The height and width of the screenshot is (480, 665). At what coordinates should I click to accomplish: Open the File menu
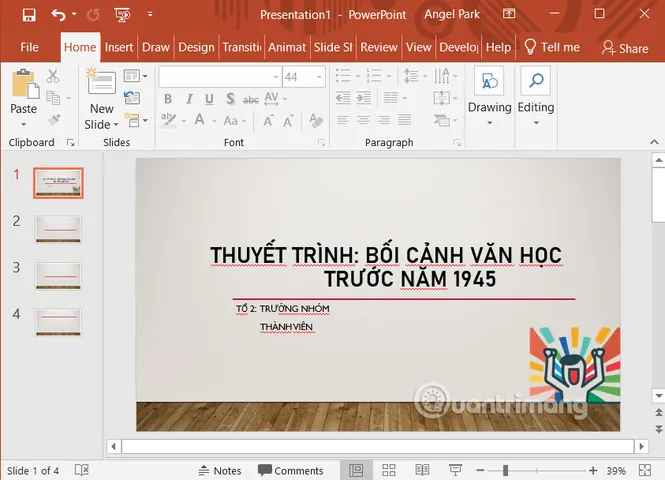point(29,47)
